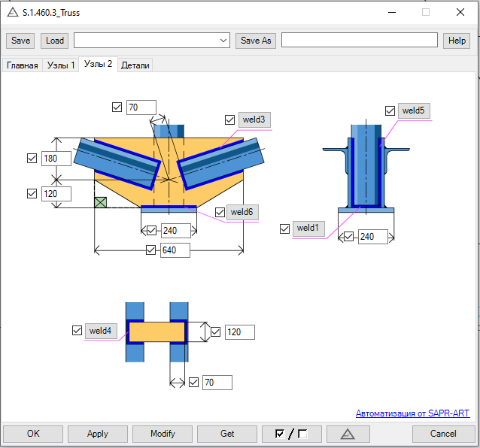Toggle the checkbox beside the 640 dimension
This screenshot has height=448, width=480.
coord(151,250)
